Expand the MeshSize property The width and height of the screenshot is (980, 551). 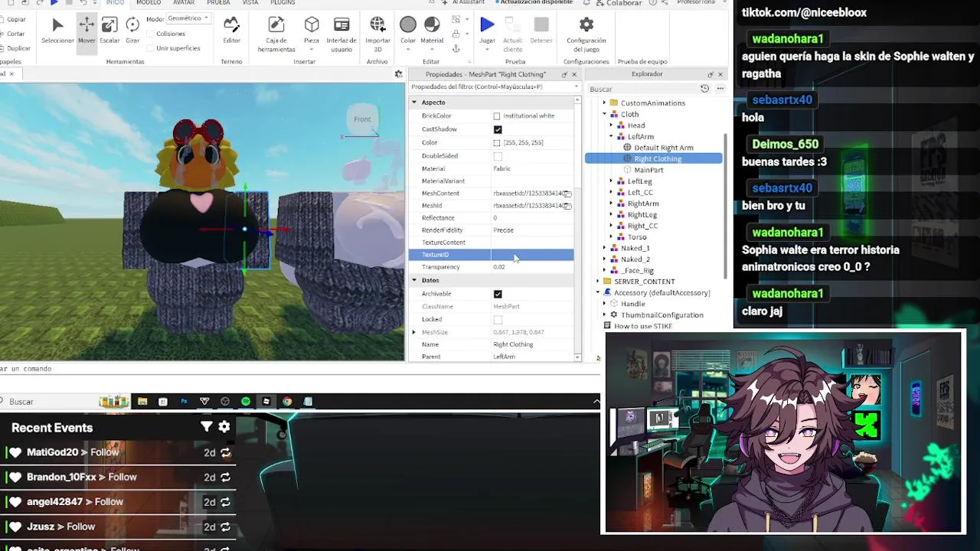pyautogui.click(x=414, y=332)
